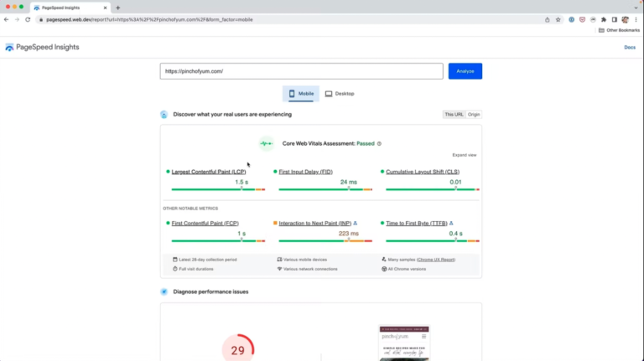Click the lock icon in address bar
This screenshot has width=644, height=361.
[x=41, y=20]
